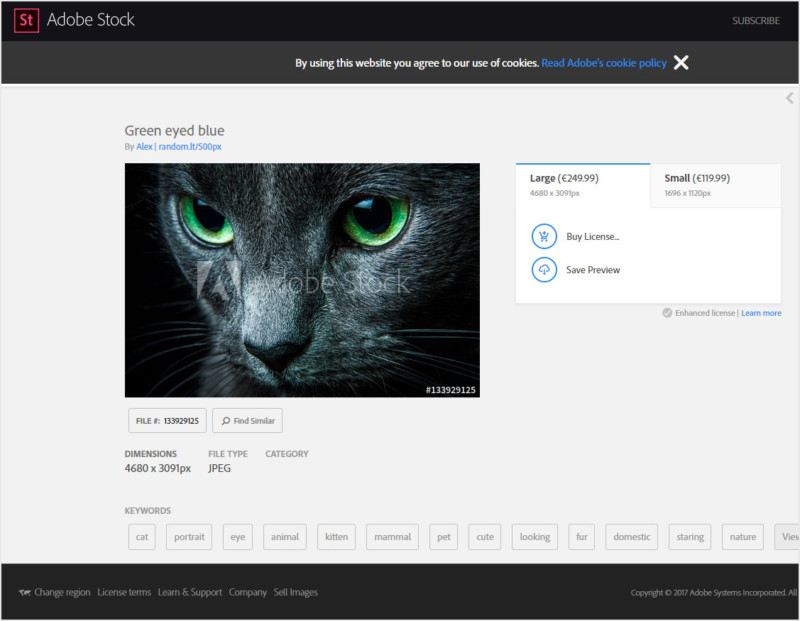
Task: Click the Adobe Stock St logo icon
Action: 27,20
